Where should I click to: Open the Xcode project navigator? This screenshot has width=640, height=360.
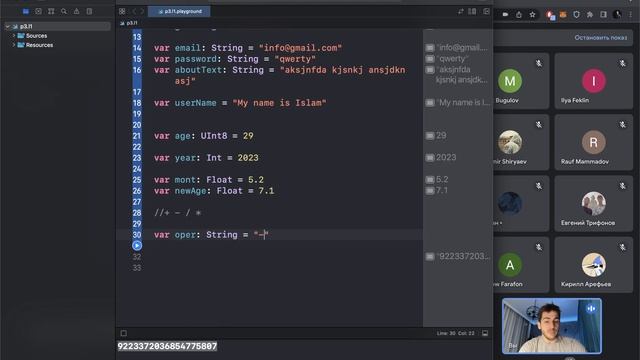[26, 11]
